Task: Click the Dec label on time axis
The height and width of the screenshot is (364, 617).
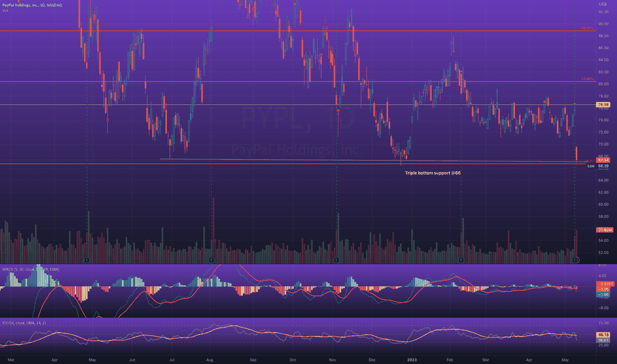Action: click(372, 359)
